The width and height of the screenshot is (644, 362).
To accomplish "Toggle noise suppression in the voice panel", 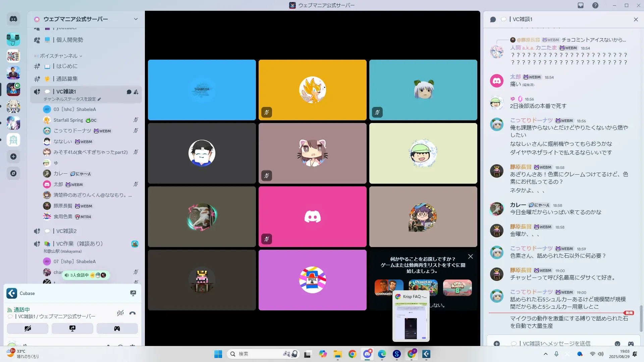I will 120,313.
